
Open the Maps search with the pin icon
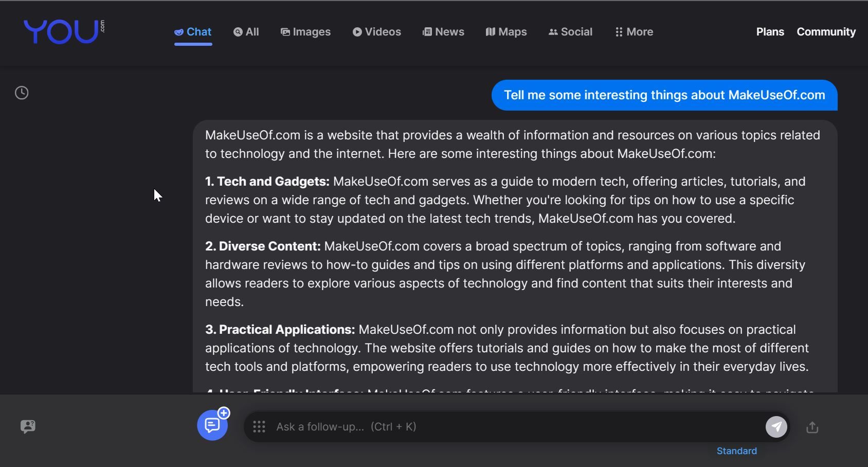click(x=506, y=32)
